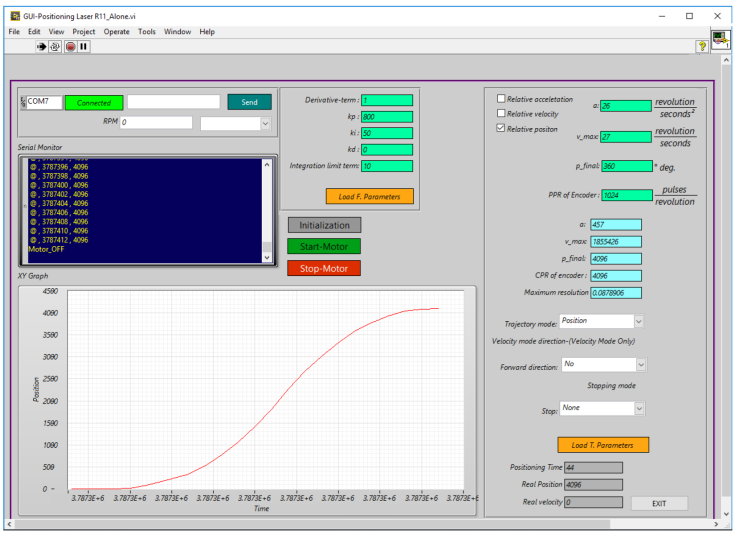737x536 pixels.
Task: Enable the Relative acceleration checkbox
Action: (x=502, y=99)
